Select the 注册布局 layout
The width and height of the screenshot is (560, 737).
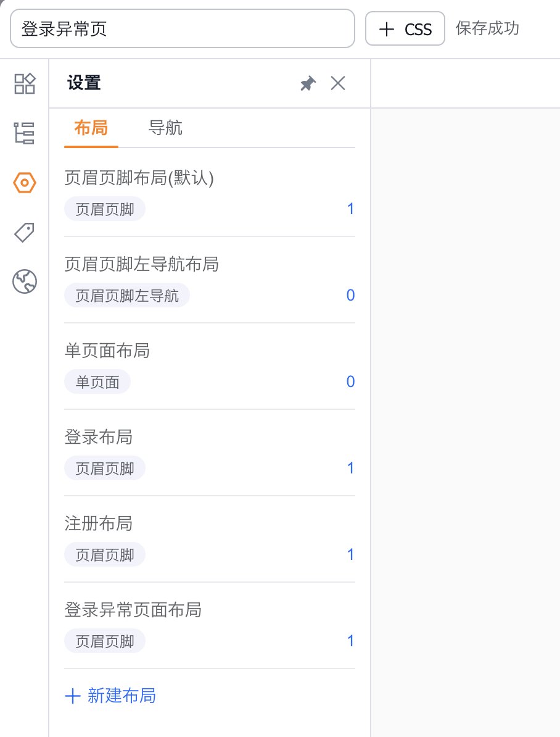coord(99,524)
